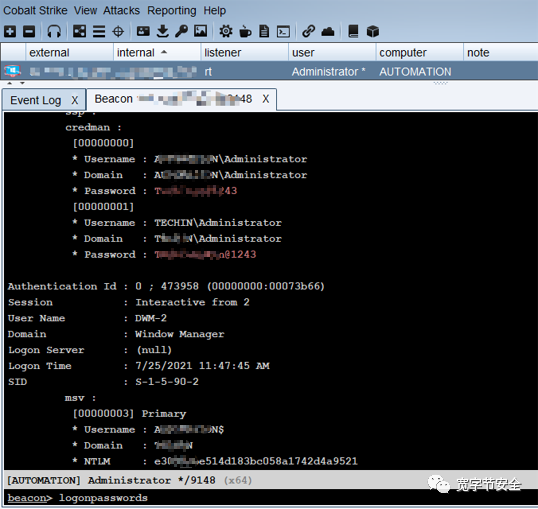Click the Logon Time 7/25/2021 line
The width and height of the screenshot is (538, 509).
coord(139,366)
